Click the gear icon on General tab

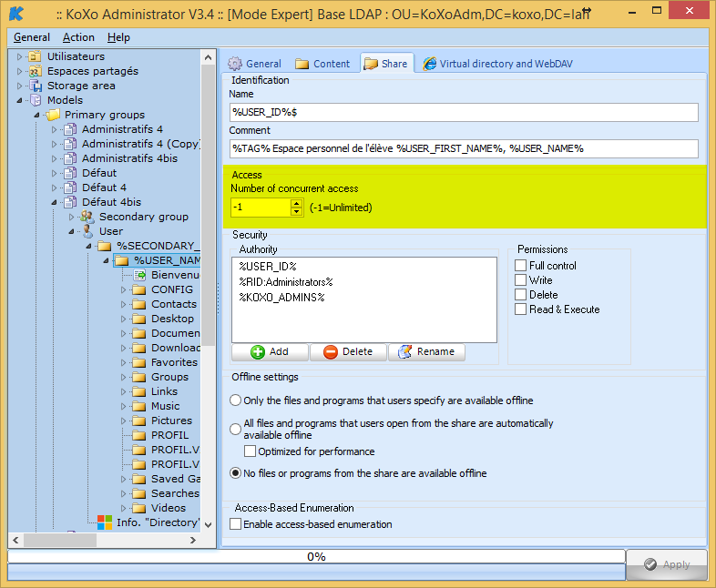235,64
